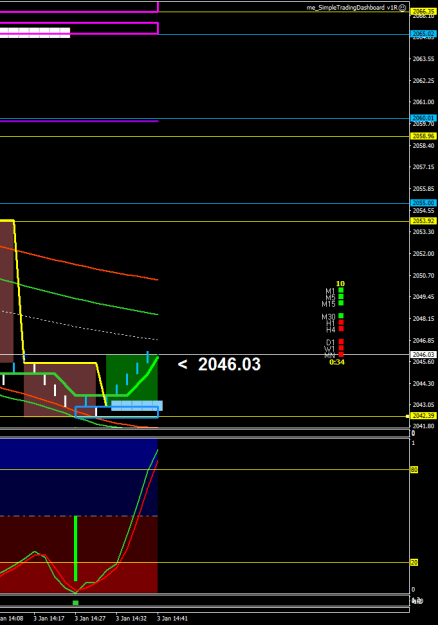Click the D1 timeframe label
Image resolution: width=438 pixels, height=625 pixels.
tap(330, 342)
